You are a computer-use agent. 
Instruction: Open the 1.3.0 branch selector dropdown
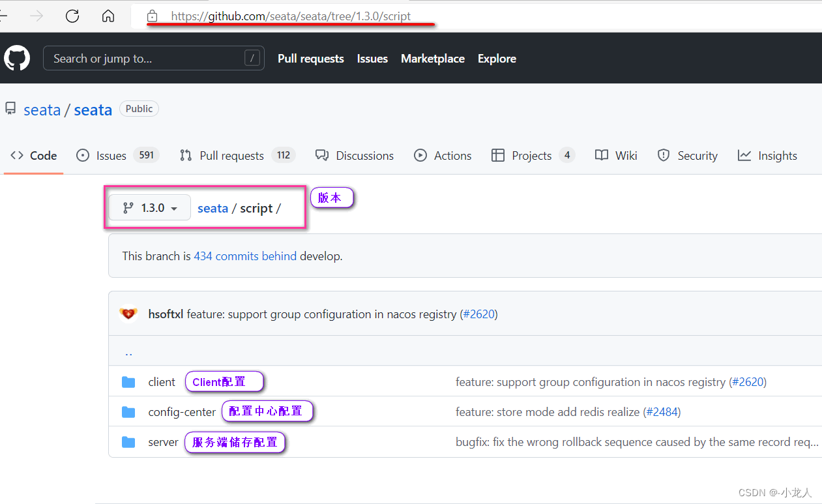[x=150, y=208]
